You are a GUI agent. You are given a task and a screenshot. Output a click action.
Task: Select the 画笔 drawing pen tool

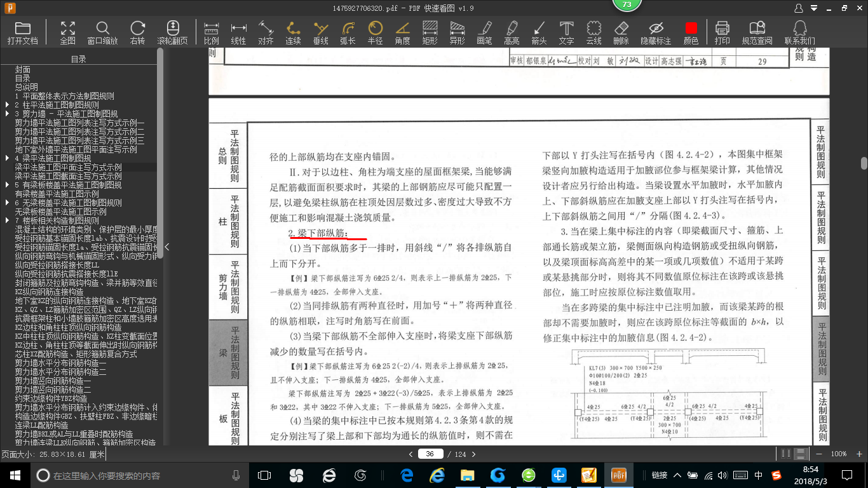[484, 30]
